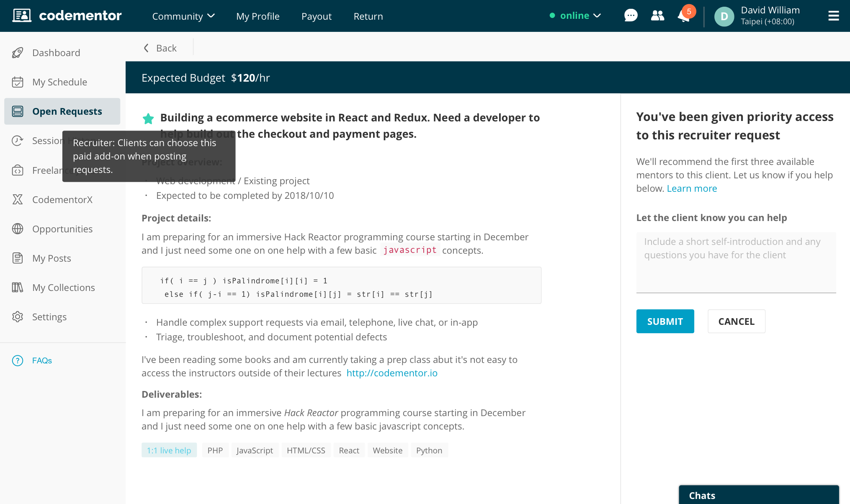
Task: Click the My Schedule calendar icon
Action: [18, 82]
